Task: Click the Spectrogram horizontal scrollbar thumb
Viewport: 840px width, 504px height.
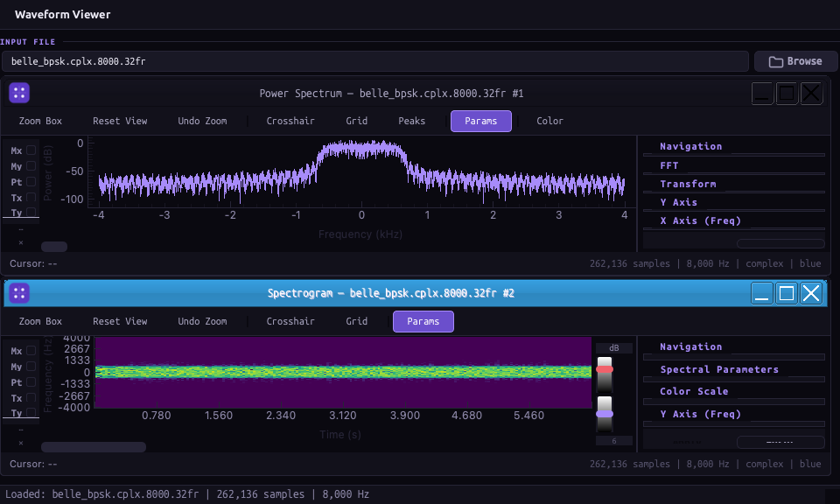Action: [94, 447]
